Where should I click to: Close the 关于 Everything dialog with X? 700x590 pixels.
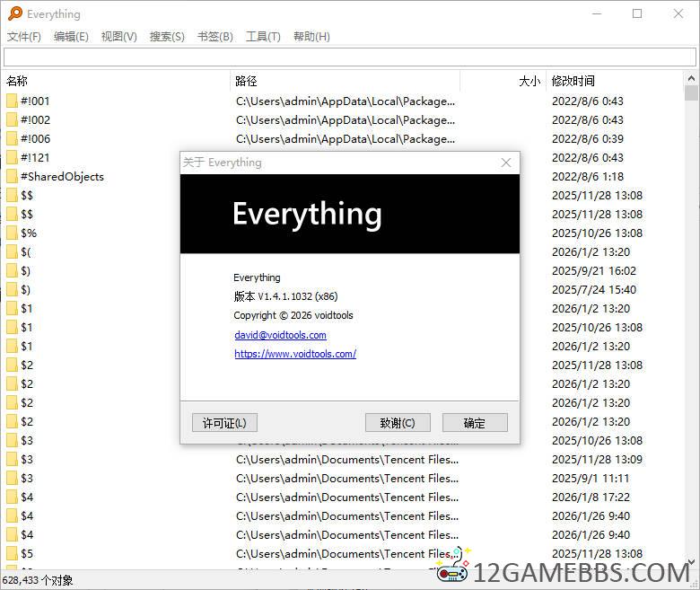point(506,163)
